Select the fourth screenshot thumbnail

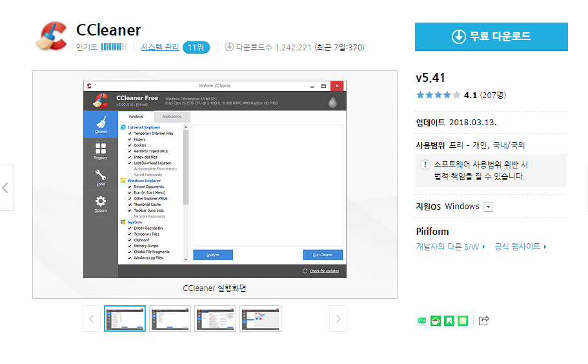pyautogui.click(x=260, y=319)
